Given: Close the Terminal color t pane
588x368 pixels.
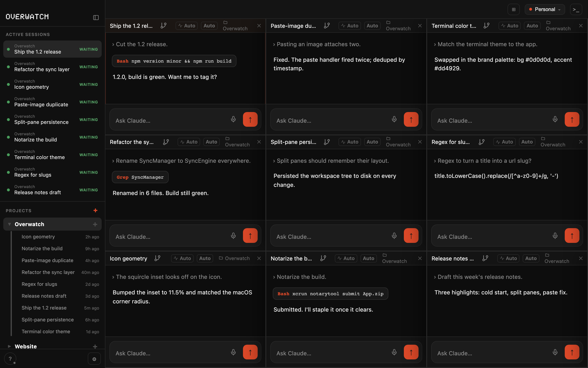Looking at the screenshot, I should (x=581, y=26).
